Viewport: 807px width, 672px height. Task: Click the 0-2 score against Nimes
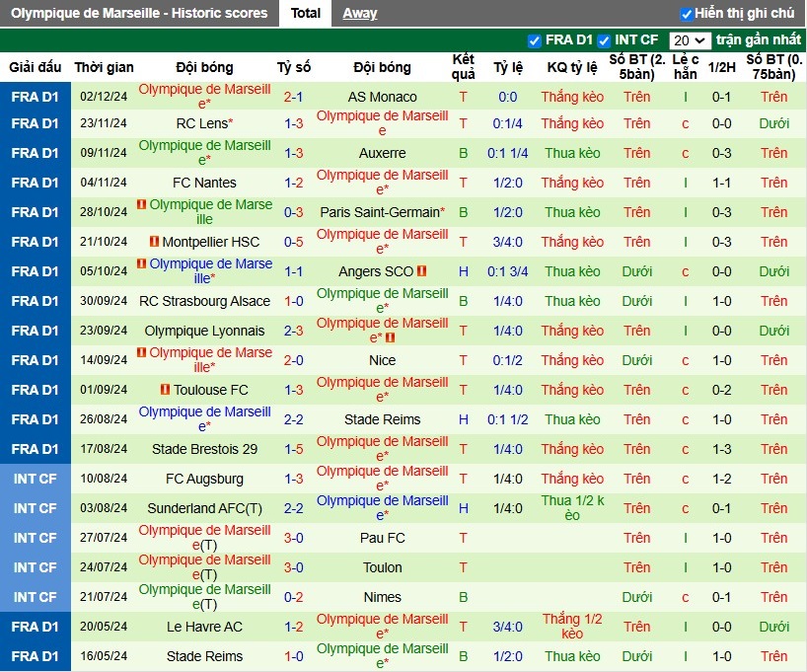coord(293,597)
